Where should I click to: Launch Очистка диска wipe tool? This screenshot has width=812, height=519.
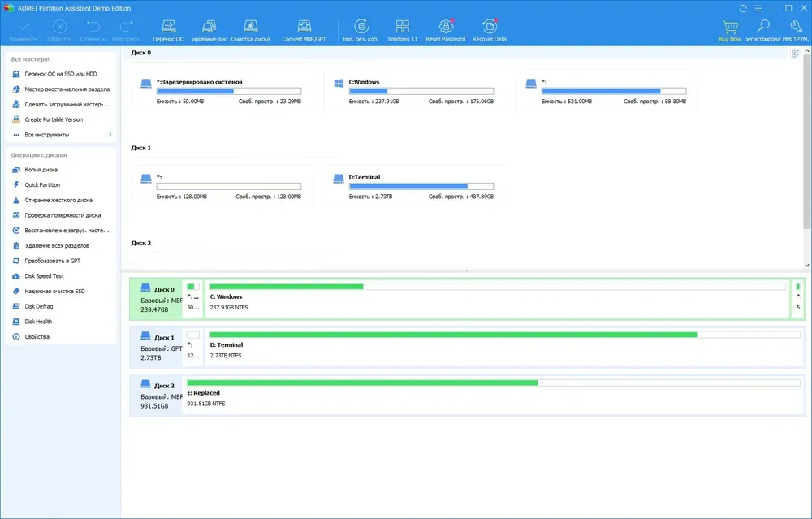tap(251, 31)
